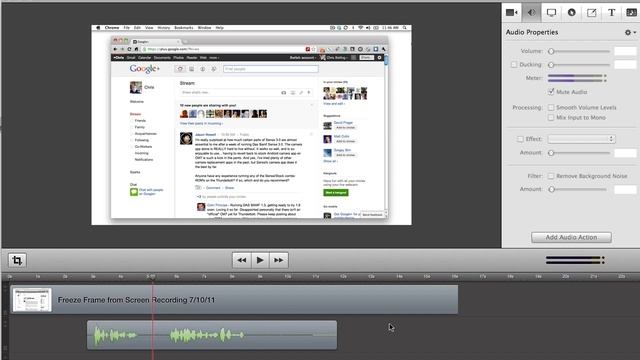Click the Freeze Frame clip thumbnail

[32, 300]
